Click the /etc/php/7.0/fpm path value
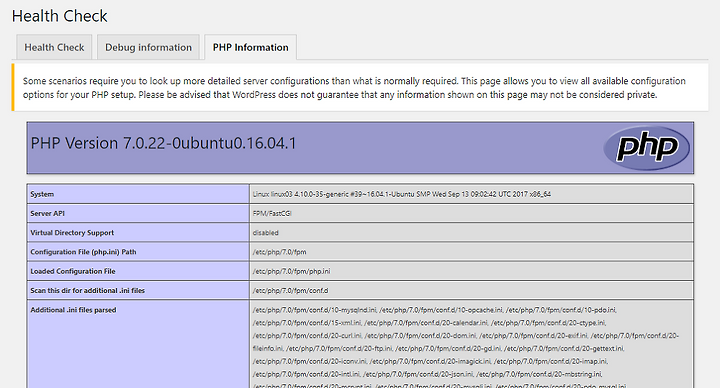This screenshot has width=720, height=388. tap(279, 252)
